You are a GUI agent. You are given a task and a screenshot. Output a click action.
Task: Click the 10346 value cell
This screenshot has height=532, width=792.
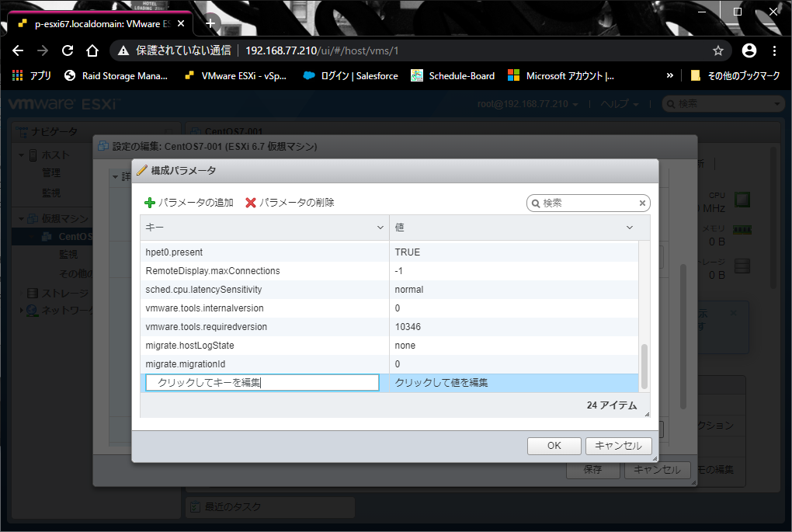tap(408, 327)
